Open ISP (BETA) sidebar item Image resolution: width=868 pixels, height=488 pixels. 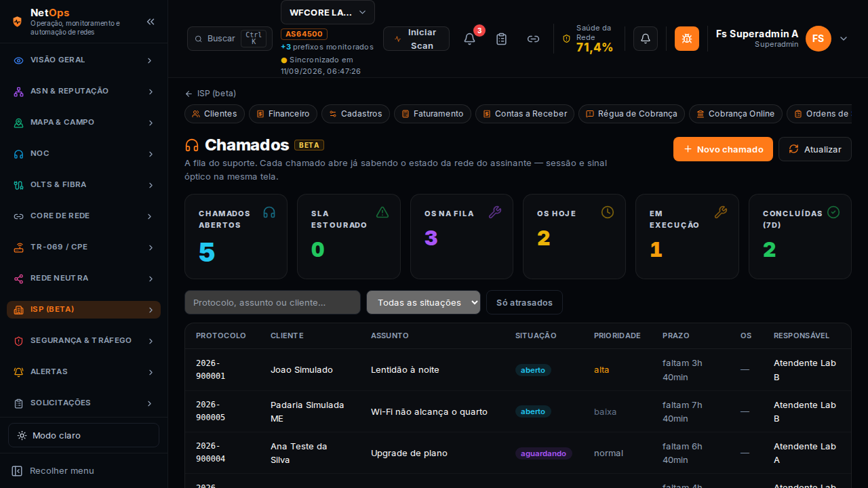tap(83, 310)
